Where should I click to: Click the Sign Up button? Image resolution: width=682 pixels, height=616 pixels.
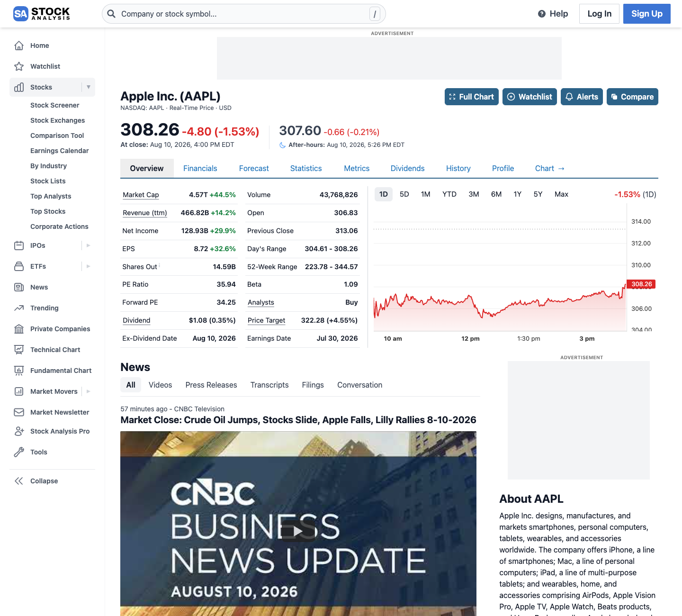click(x=647, y=14)
